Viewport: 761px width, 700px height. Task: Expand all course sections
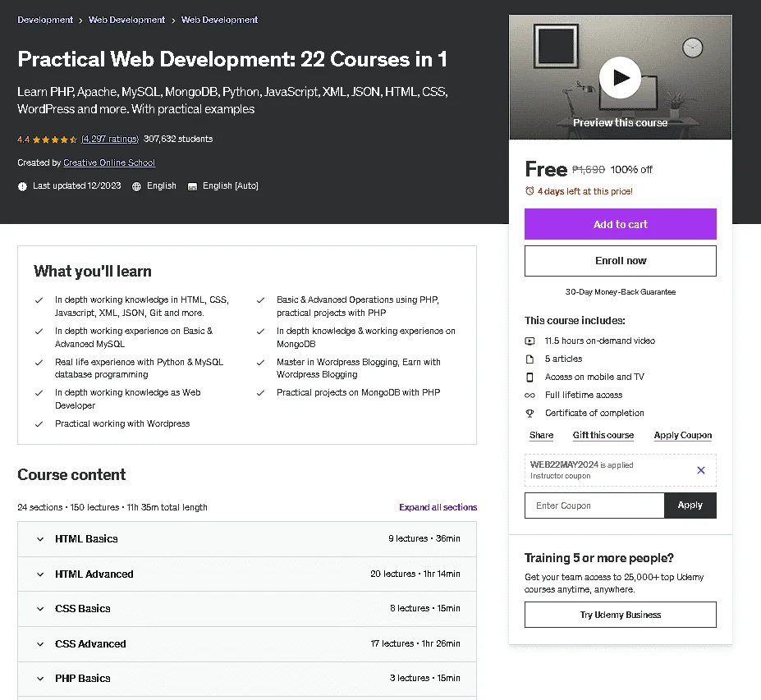click(438, 507)
